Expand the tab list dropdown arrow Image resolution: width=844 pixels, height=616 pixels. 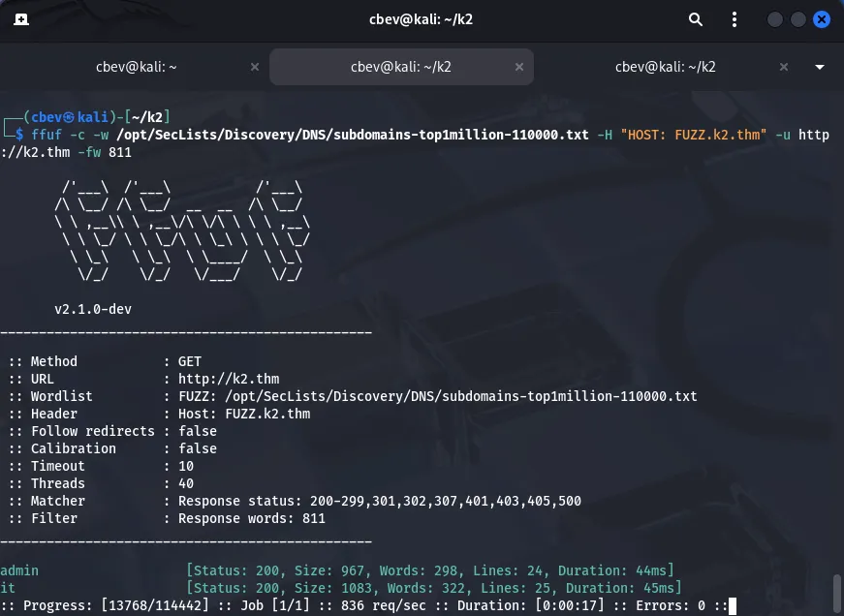[820, 67]
